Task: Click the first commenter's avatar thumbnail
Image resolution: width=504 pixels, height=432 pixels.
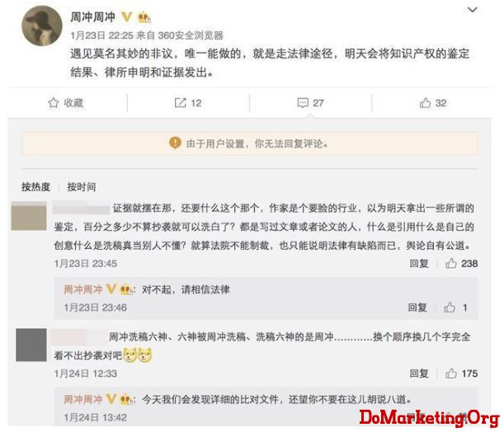Action: click(29, 216)
